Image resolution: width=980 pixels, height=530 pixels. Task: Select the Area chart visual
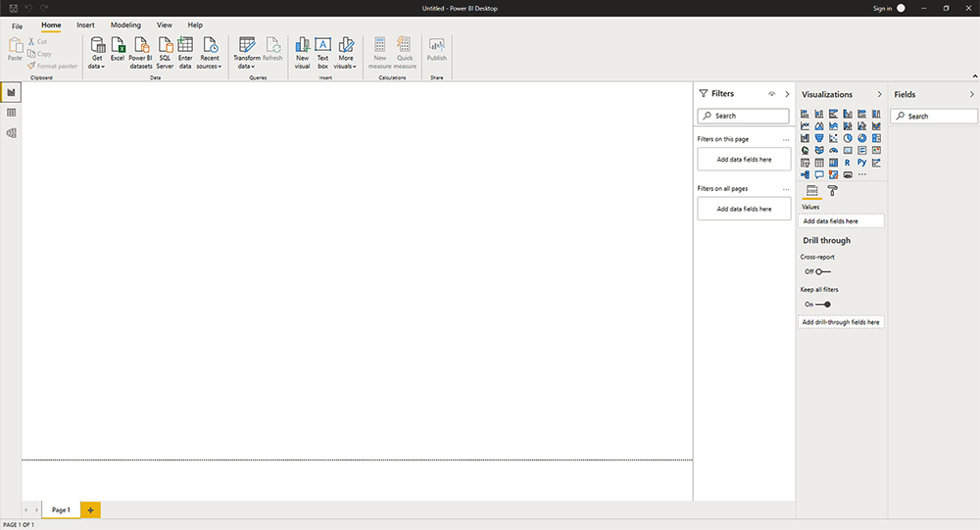tap(818, 125)
